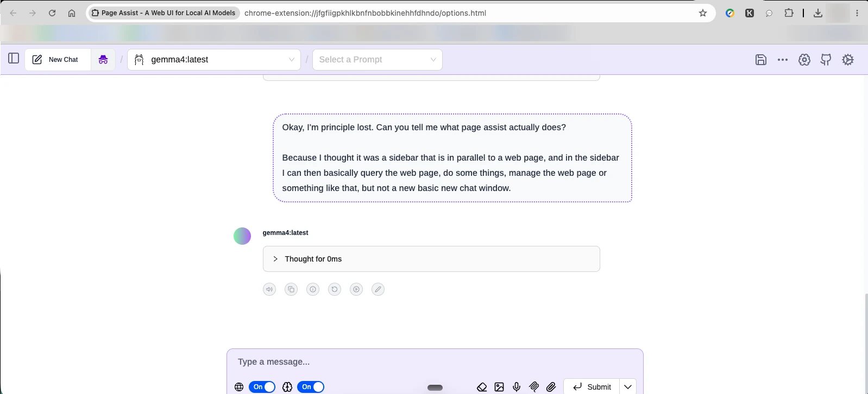The height and width of the screenshot is (394, 868).
Task: Open current model settings flower-gear icon
Action: click(804, 60)
